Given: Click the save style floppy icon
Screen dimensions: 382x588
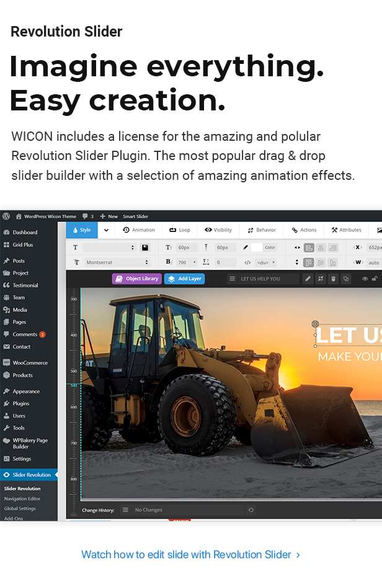Looking at the screenshot, I should (x=144, y=247).
